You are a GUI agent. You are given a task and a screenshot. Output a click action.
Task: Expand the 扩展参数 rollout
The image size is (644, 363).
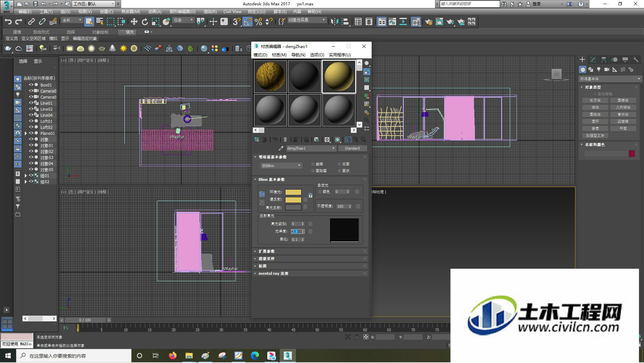click(x=311, y=251)
